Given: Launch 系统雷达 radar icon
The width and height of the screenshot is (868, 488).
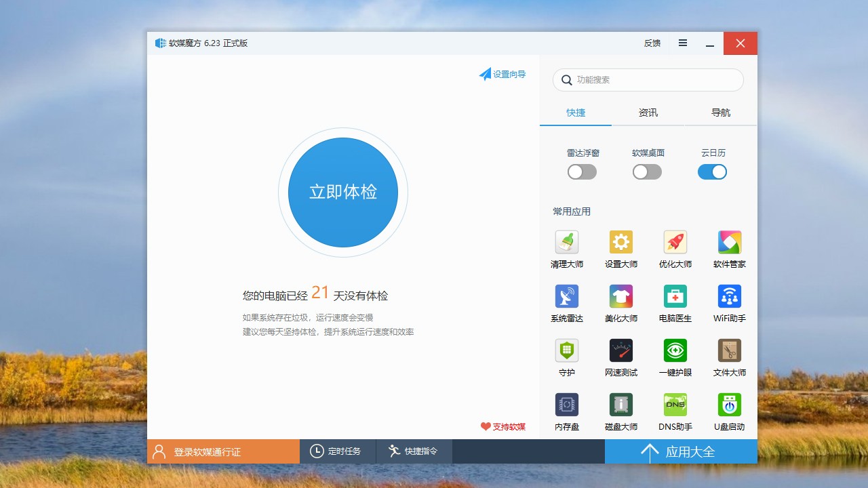Looking at the screenshot, I should point(567,296).
